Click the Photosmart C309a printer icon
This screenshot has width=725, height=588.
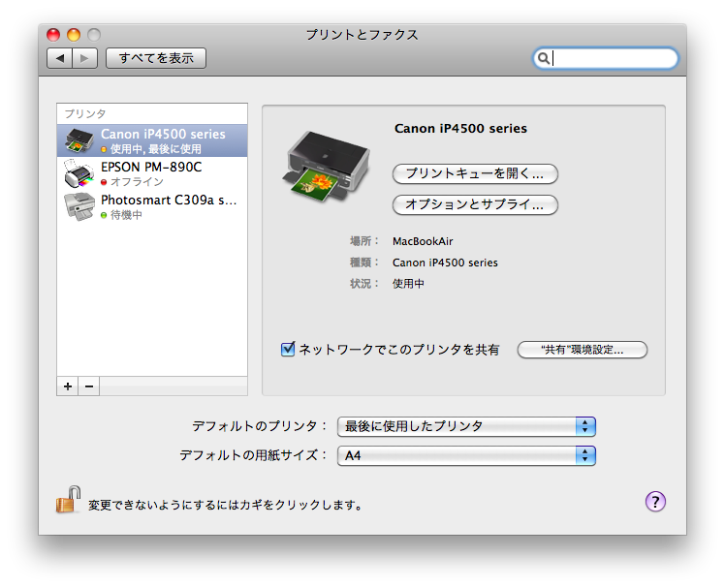click(x=79, y=206)
